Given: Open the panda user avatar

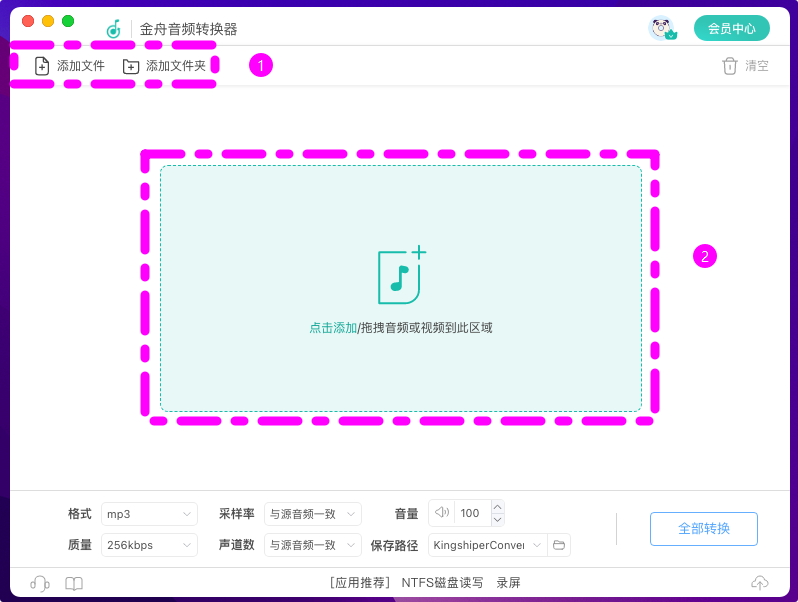Looking at the screenshot, I should pos(662,28).
